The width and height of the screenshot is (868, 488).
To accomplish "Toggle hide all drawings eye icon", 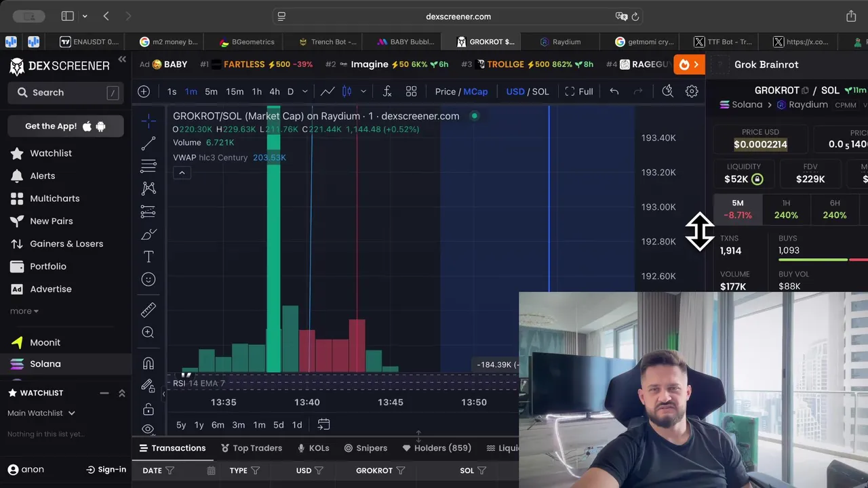I will (x=149, y=429).
